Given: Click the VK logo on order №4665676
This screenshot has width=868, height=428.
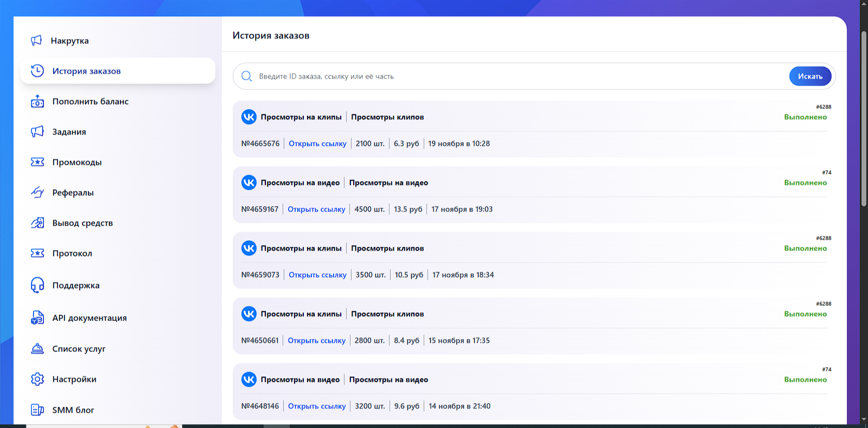Looking at the screenshot, I should (x=248, y=117).
